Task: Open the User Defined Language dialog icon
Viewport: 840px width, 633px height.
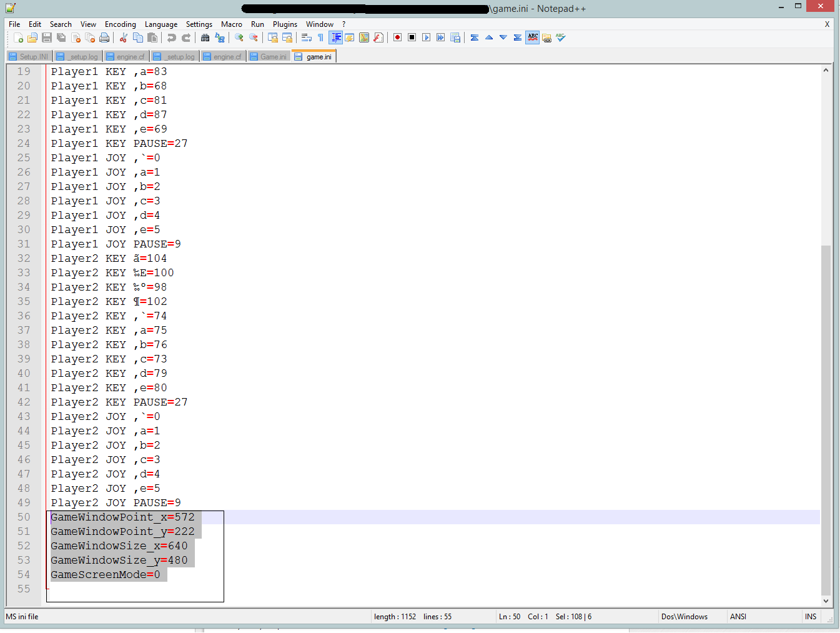Action: (350, 37)
